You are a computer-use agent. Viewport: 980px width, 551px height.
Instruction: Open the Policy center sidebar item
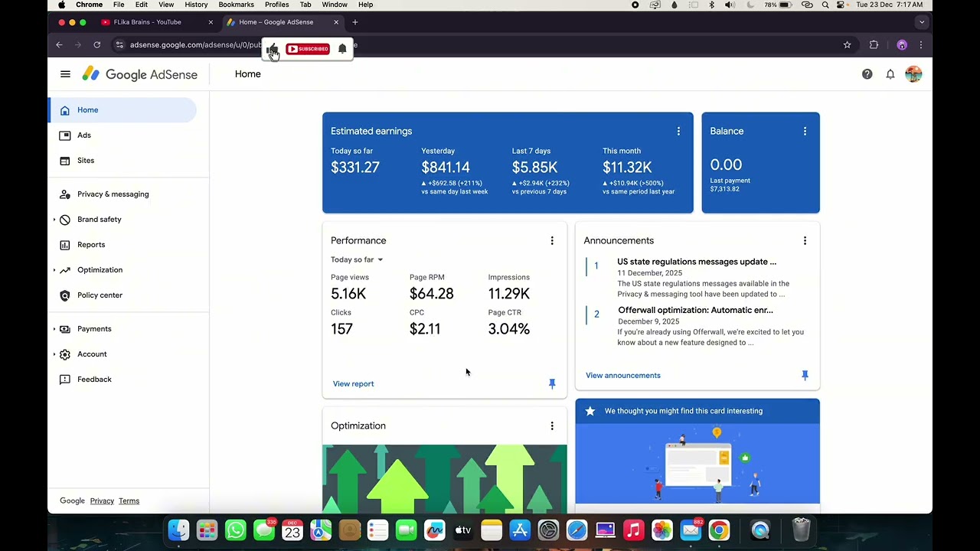pos(100,295)
